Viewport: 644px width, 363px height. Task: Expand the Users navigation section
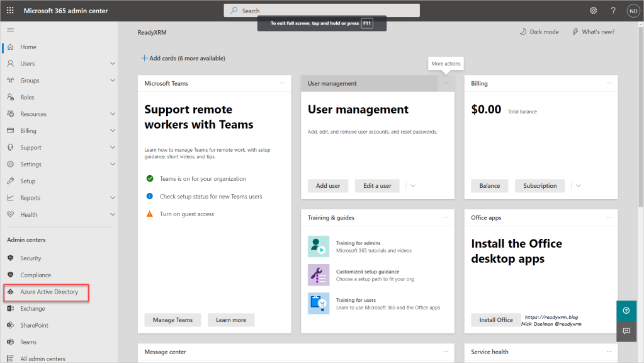click(113, 64)
